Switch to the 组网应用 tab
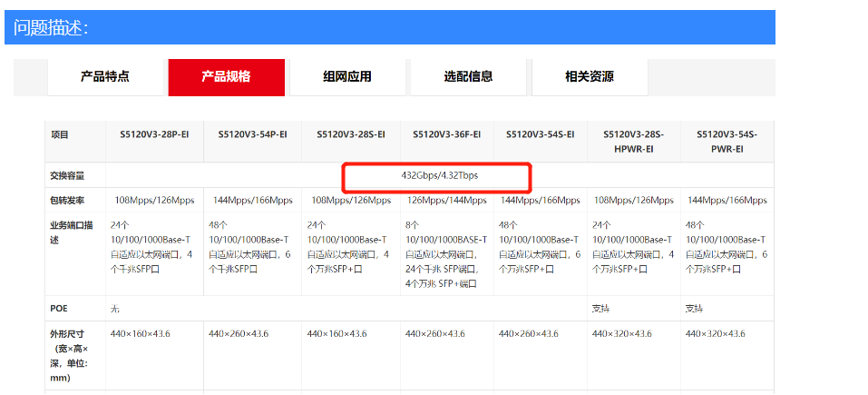868x395 pixels. point(347,77)
